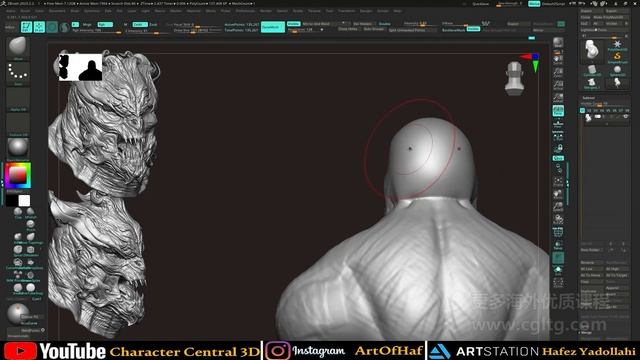Open the Alpha selector slot
The width and height of the screenshot is (640, 360).
coord(18,98)
